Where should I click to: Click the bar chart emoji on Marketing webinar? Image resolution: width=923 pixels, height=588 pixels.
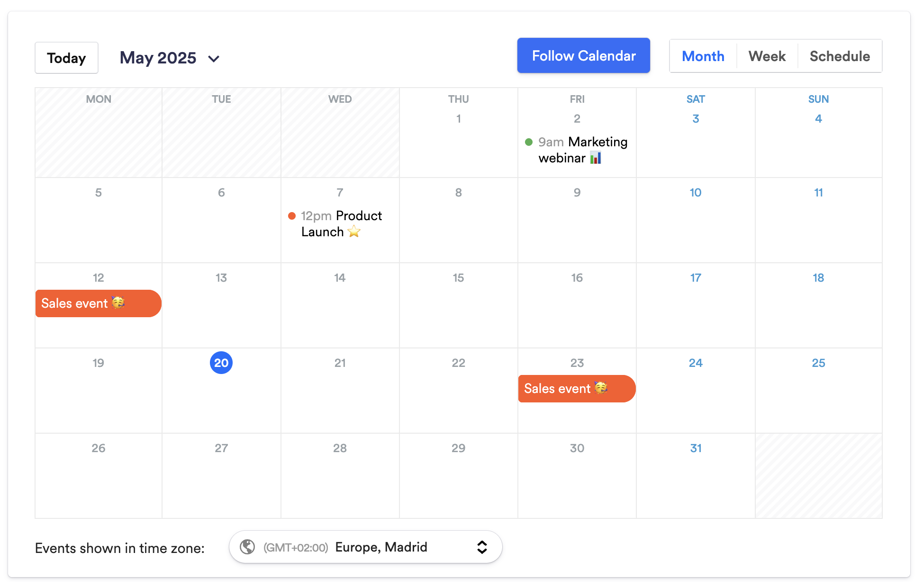[596, 158]
